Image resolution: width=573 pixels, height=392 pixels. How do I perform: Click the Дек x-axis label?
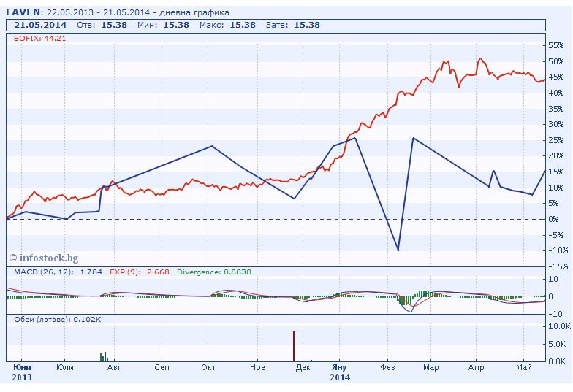303,367
